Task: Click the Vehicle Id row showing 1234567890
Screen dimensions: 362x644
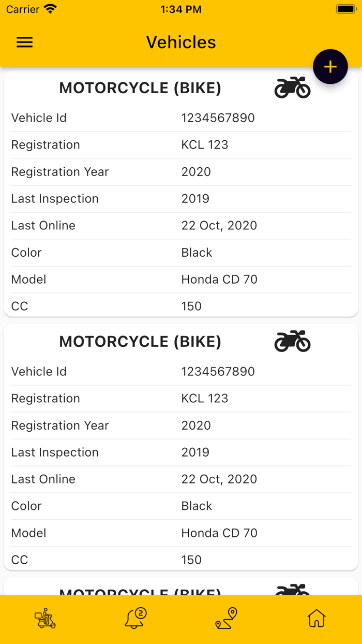Action: point(181,118)
